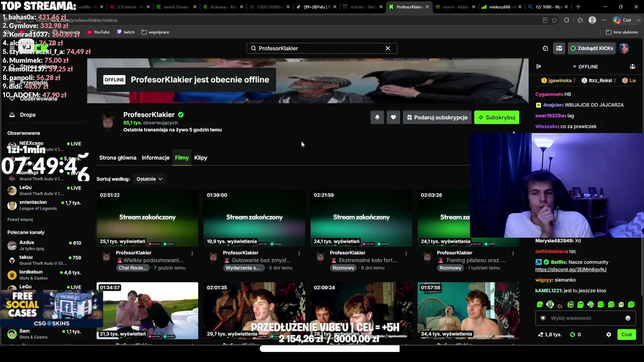Click the channel points 1,8 tys. icon
The width and height of the screenshot is (644, 362).
pos(541,334)
